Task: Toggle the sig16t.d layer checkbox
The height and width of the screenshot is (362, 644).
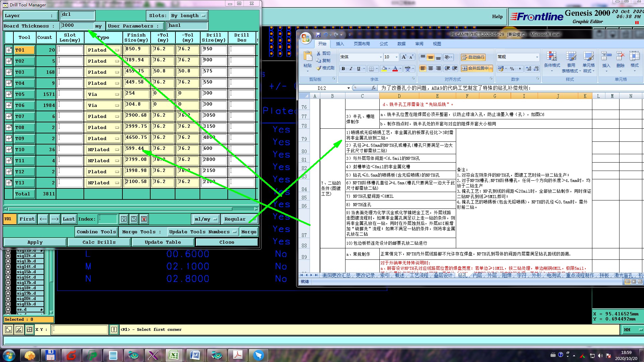Action: 8,277
